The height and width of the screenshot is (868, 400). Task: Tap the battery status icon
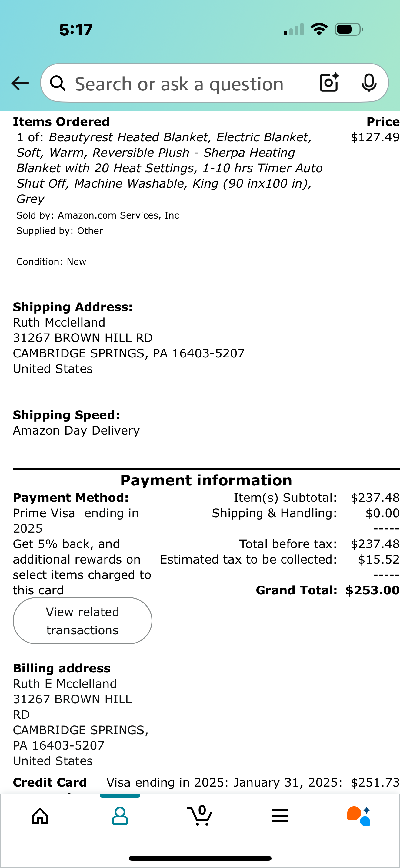pyautogui.click(x=349, y=29)
